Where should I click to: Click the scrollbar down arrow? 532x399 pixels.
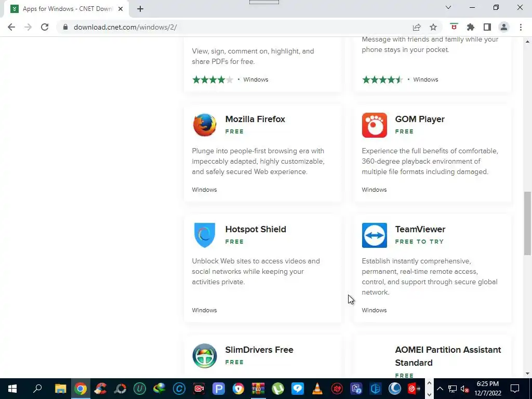pos(527,374)
